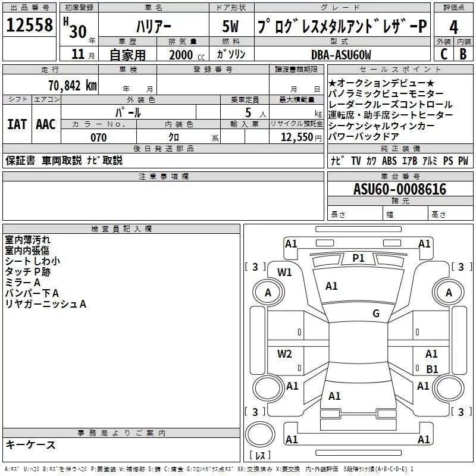The width and height of the screenshot is (476, 476).
Task: Click 保証書 in later-shipped parts
Action: point(20,160)
